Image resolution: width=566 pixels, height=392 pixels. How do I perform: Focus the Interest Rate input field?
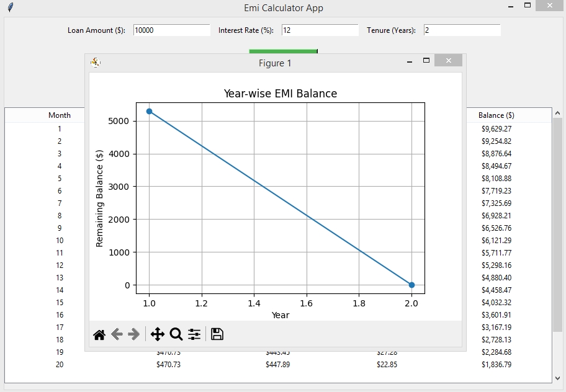(320, 30)
